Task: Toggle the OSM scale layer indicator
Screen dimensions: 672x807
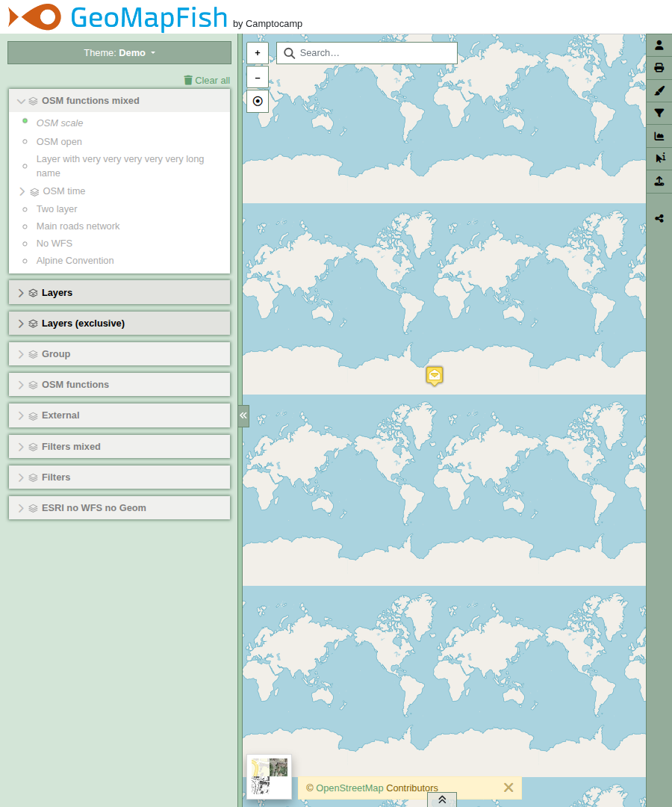Action: [25, 121]
